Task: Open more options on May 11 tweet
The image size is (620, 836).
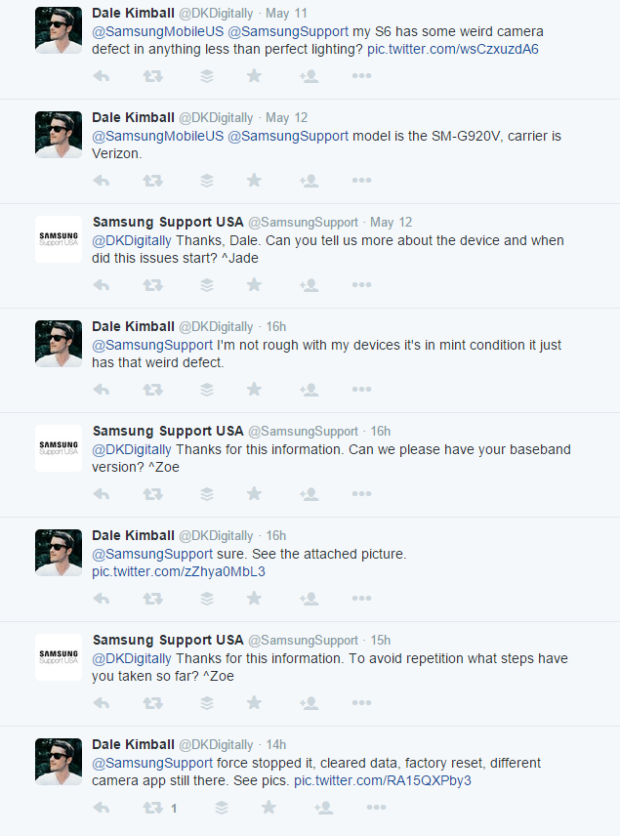Action: tap(361, 76)
